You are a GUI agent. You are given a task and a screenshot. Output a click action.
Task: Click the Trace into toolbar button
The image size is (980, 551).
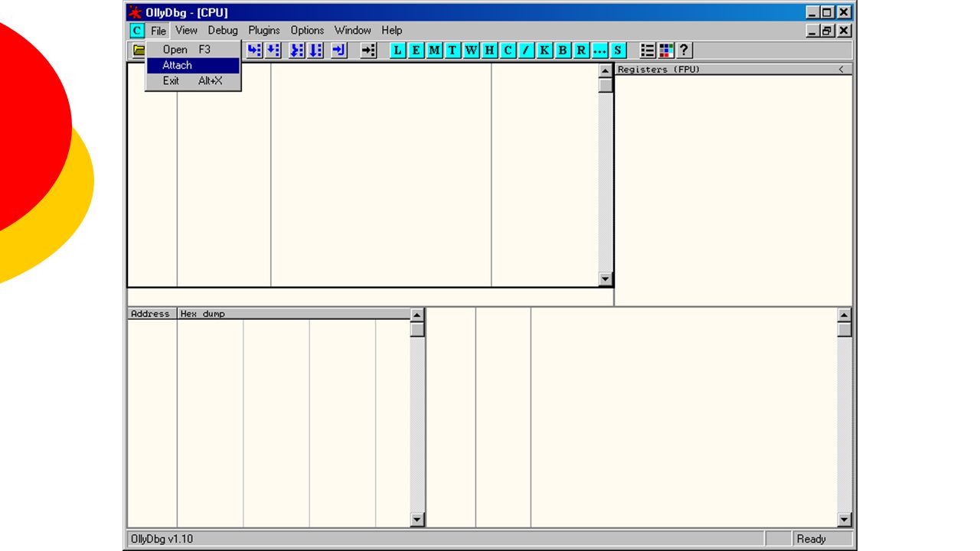click(x=297, y=51)
